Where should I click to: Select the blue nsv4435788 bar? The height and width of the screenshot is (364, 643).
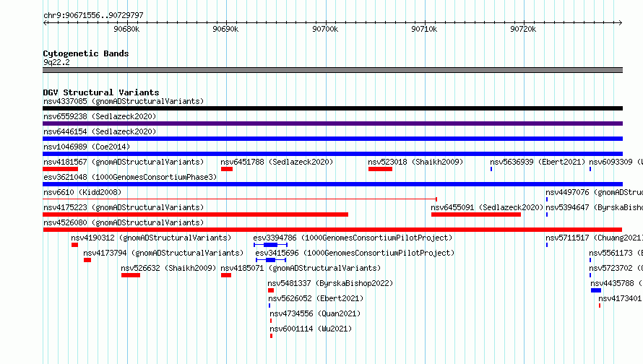click(x=596, y=290)
